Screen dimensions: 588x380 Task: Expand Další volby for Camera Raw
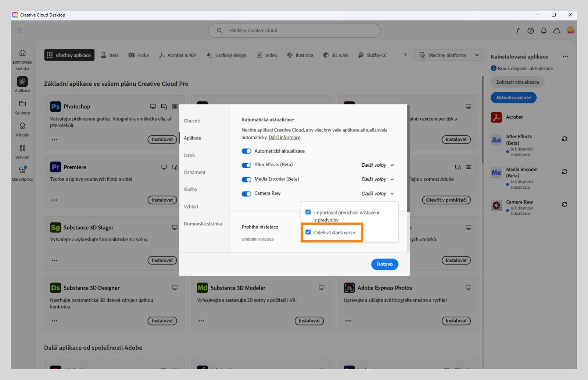[x=377, y=194]
